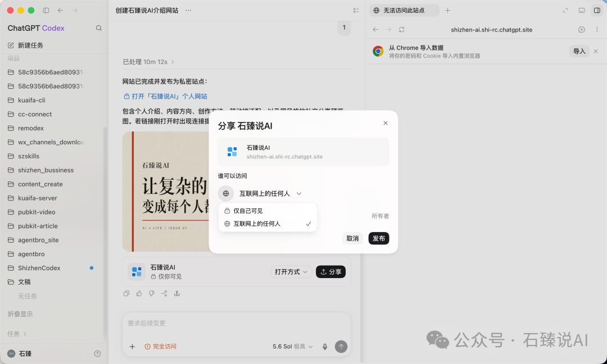This screenshot has width=607, height=364.
Task: Go back with the title bar arrow
Action: click(60, 11)
